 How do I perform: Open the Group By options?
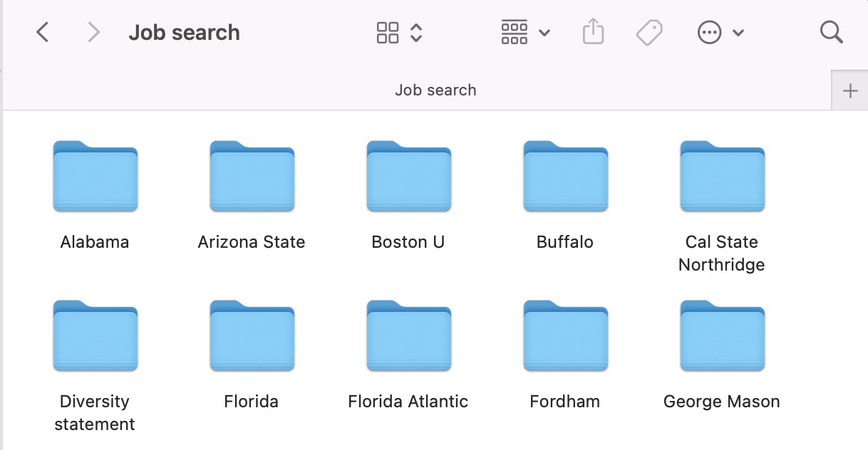(515, 32)
